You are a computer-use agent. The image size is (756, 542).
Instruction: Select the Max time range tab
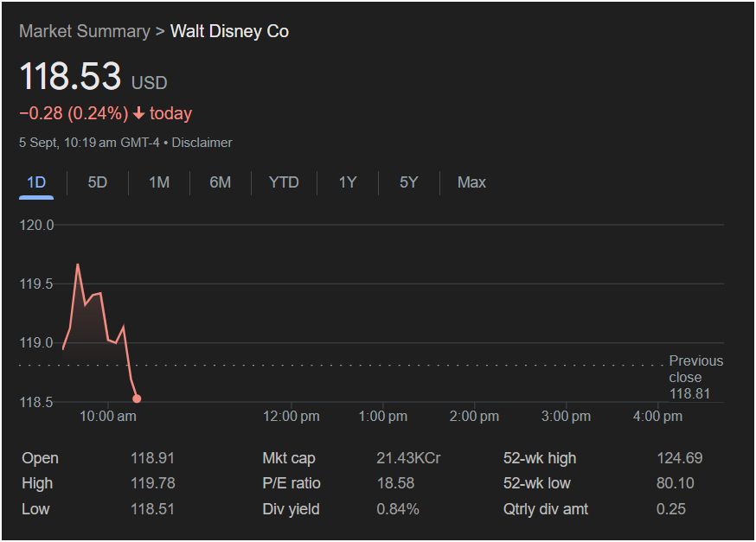(471, 182)
